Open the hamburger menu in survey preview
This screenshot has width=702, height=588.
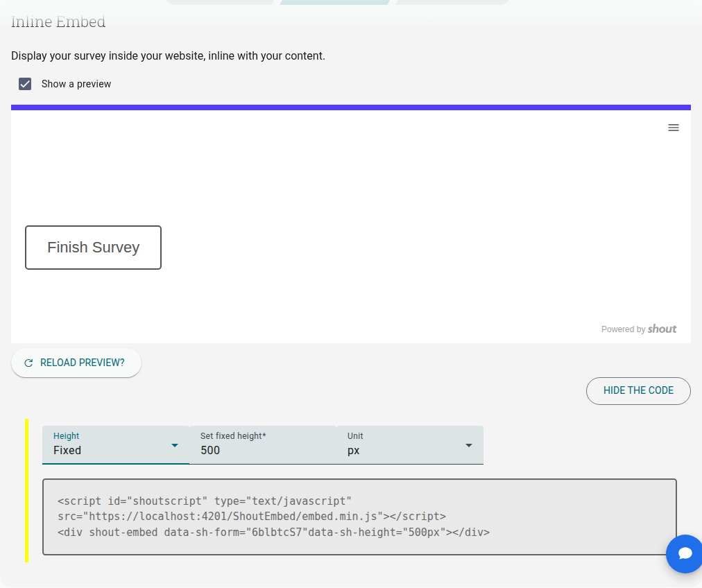674,128
